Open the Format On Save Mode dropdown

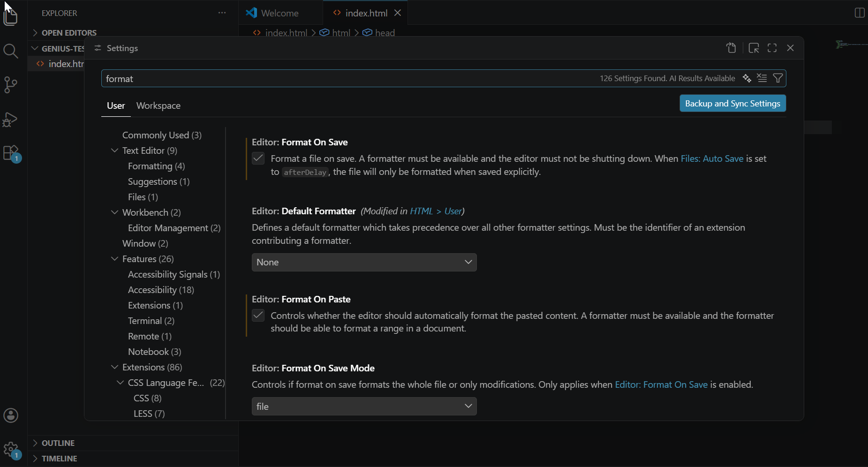point(364,407)
